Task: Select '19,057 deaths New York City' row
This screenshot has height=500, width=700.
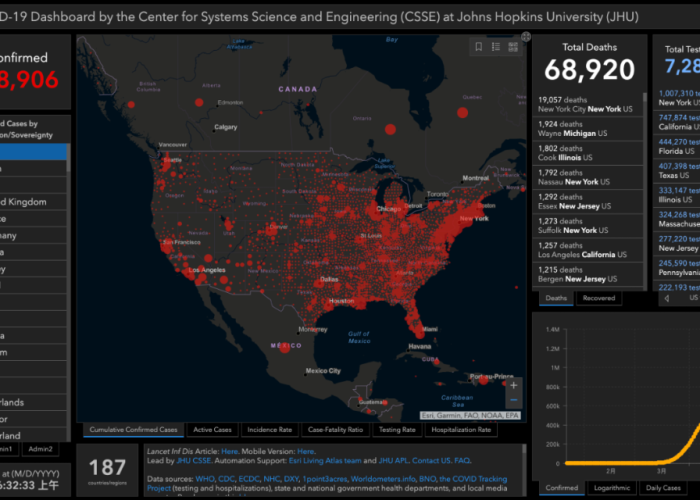Action: coord(588,104)
